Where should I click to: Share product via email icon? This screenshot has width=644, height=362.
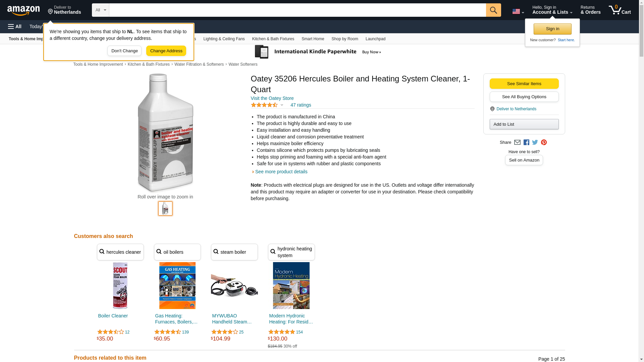[517, 142]
